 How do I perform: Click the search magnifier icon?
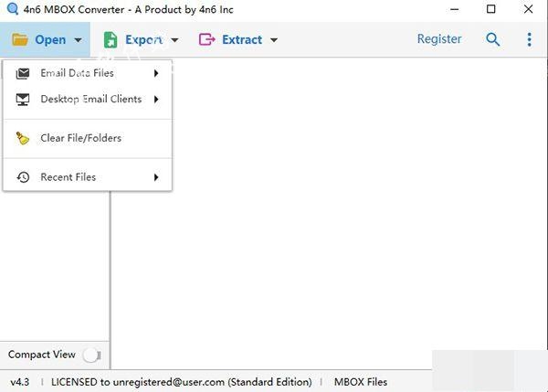tap(493, 39)
